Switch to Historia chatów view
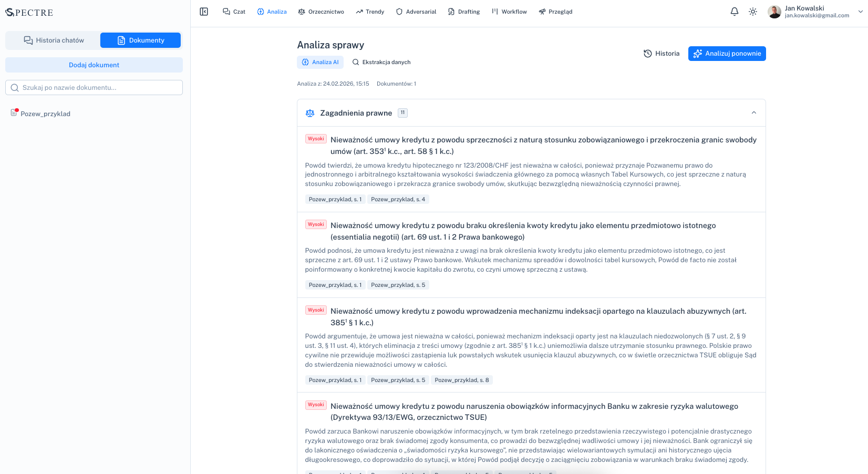This screenshot has height=474, width=868. pos(53,40)
